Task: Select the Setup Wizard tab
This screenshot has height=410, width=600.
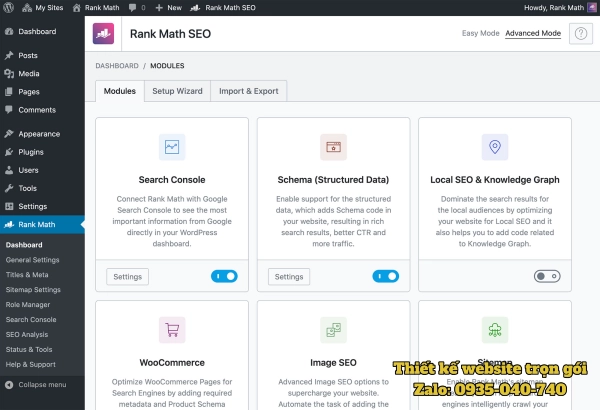Action: coord(177,91)
